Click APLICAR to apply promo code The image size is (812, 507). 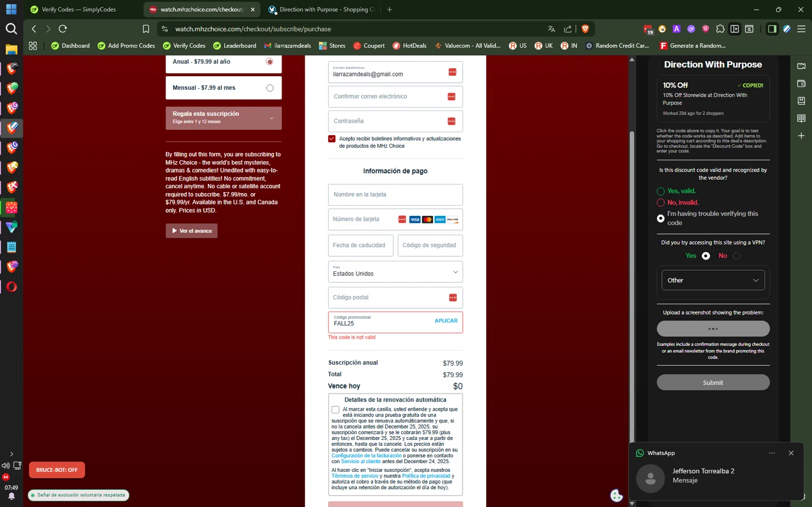(446, 321)
